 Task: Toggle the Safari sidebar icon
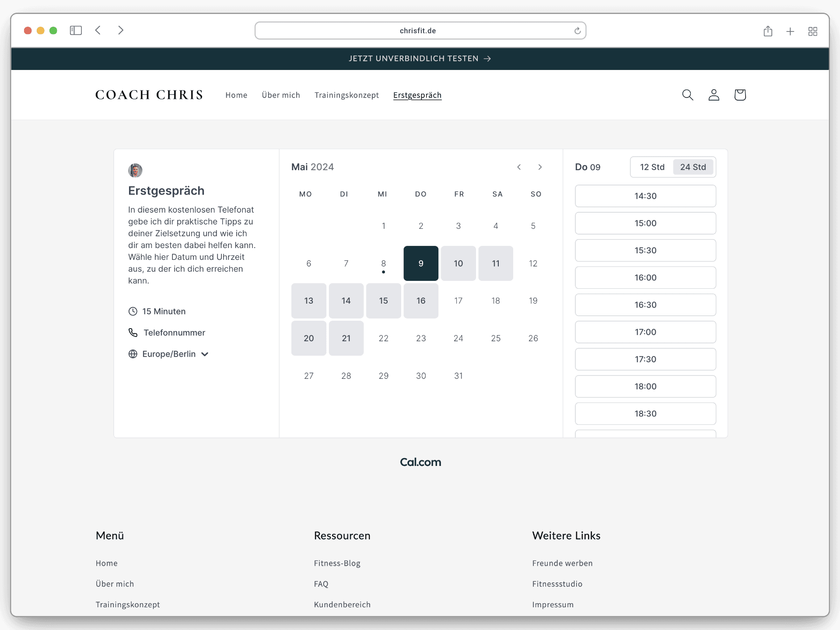pyautogui.click(x=76, y=30)
